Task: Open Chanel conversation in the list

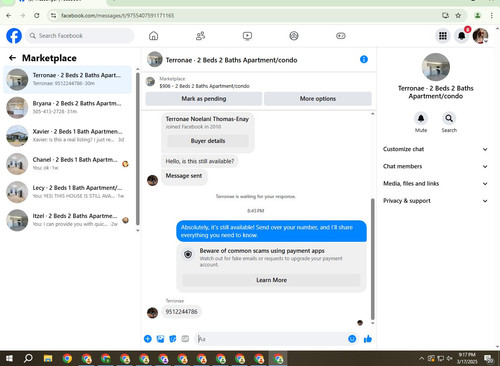Action: (67, 164)
